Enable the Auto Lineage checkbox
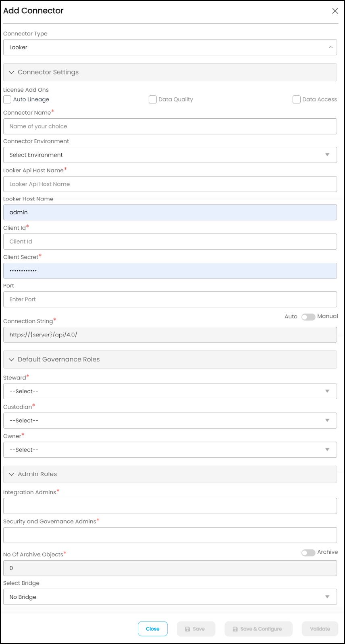 click(x=7, y=99)
